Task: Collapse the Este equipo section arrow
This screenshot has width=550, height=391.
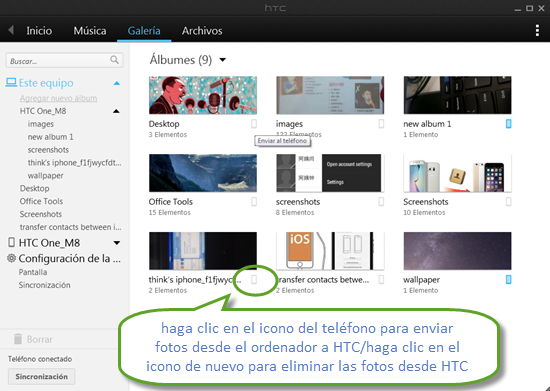Action: 117,83
